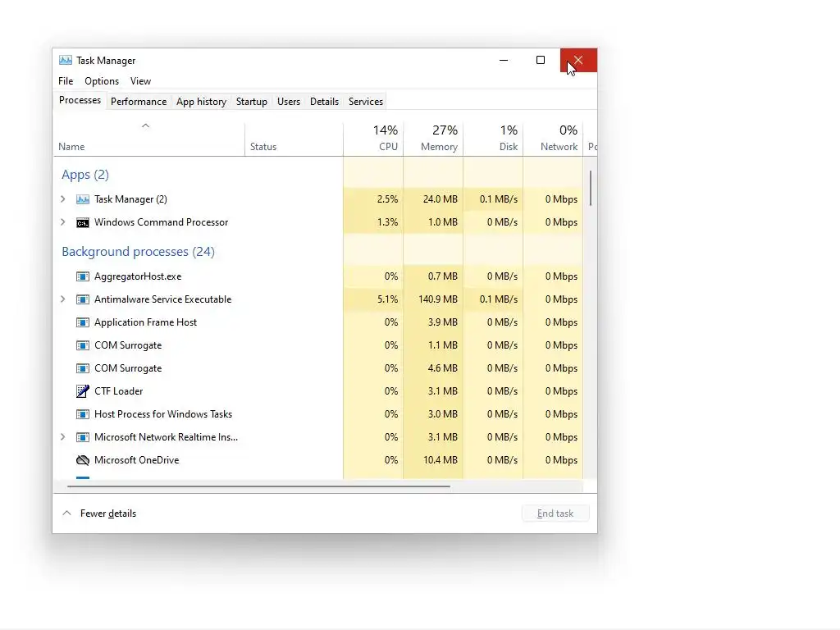This screenshot has width=840, height=630.
Task: Select the CTF Loader process name
Action: (118, 391)
